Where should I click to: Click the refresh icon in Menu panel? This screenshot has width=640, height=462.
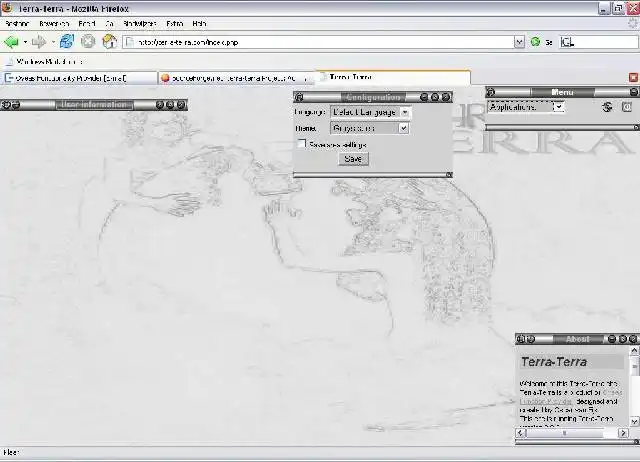(607, 107)
